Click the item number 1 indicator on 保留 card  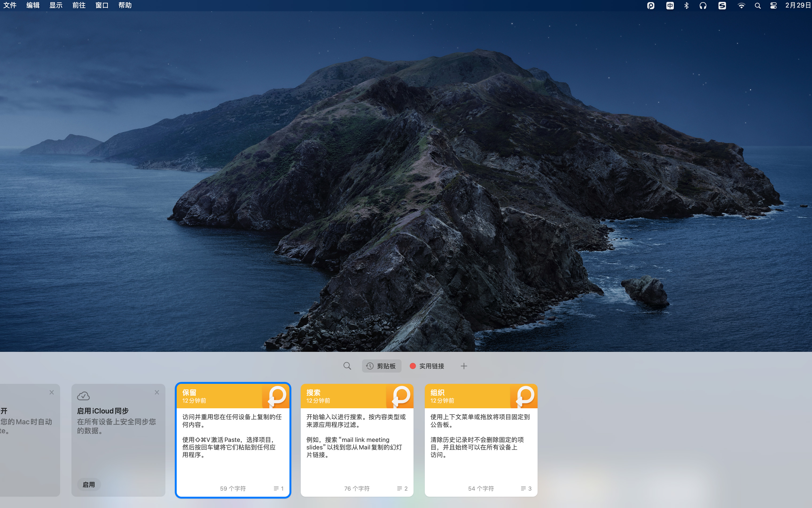pyautogui.click(x=279, y=488)
